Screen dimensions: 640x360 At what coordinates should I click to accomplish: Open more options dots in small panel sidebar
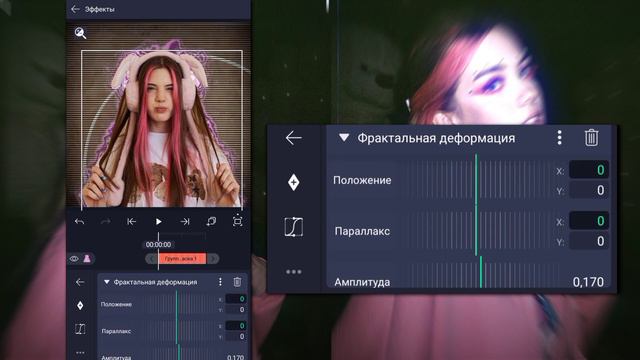pos(80,352)
